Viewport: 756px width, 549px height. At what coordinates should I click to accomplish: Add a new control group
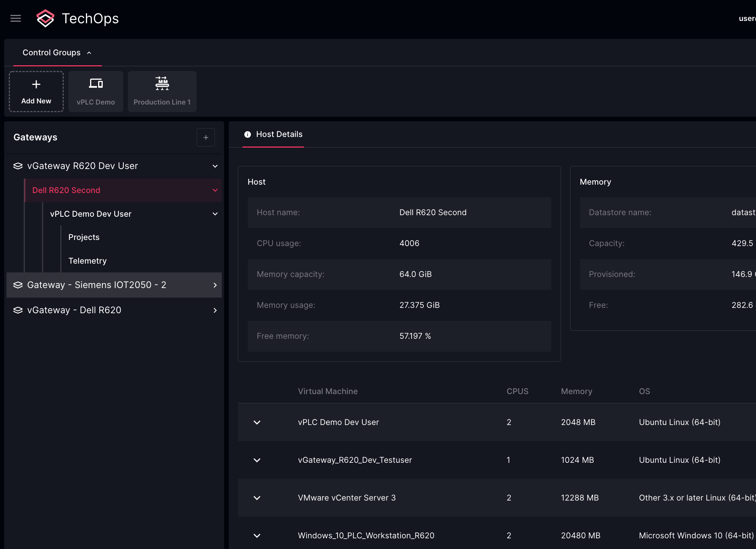coord(36,92)
